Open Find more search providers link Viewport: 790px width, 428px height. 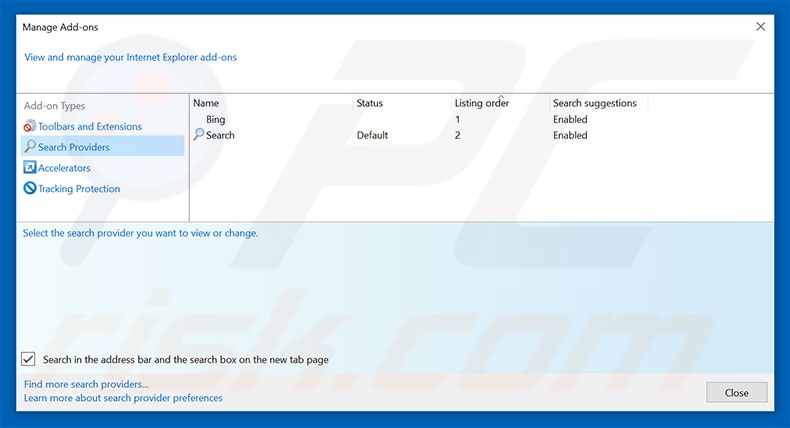click(86, 384)
